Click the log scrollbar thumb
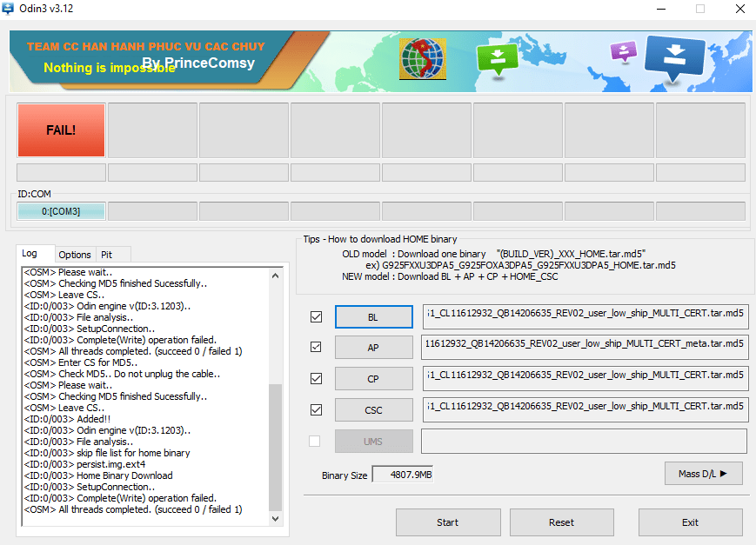This screenshot has height=545, width=756. (x=275, y=447)
